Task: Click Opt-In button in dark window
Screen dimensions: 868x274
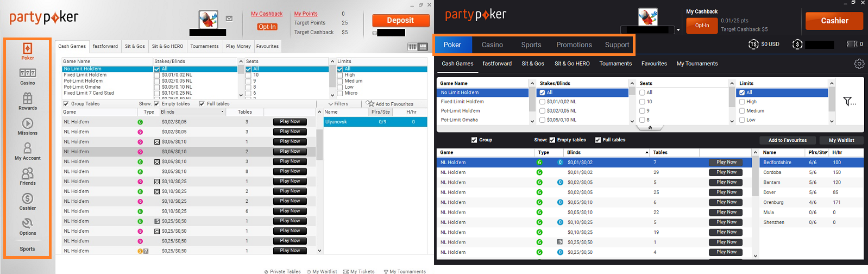Action: [702, 25]
